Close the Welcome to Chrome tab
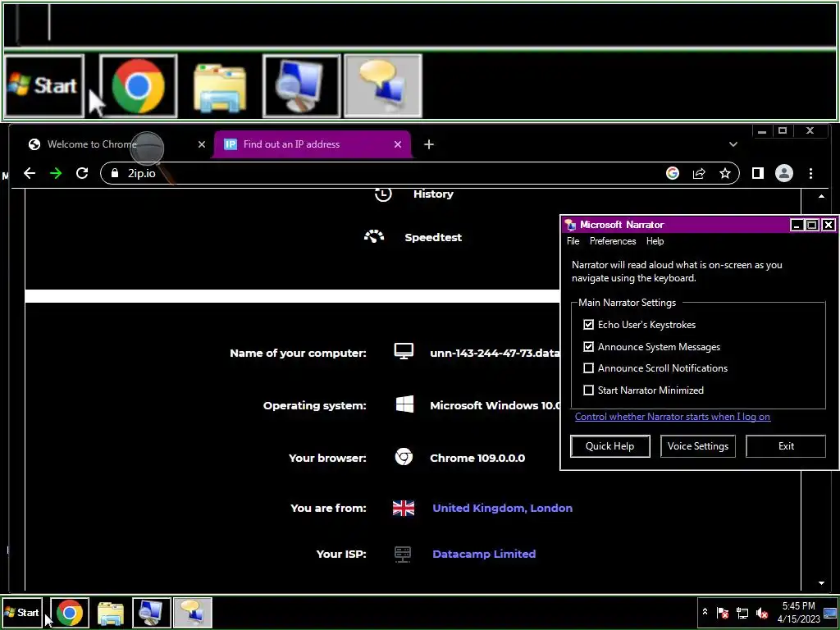 tap(202, 144)
